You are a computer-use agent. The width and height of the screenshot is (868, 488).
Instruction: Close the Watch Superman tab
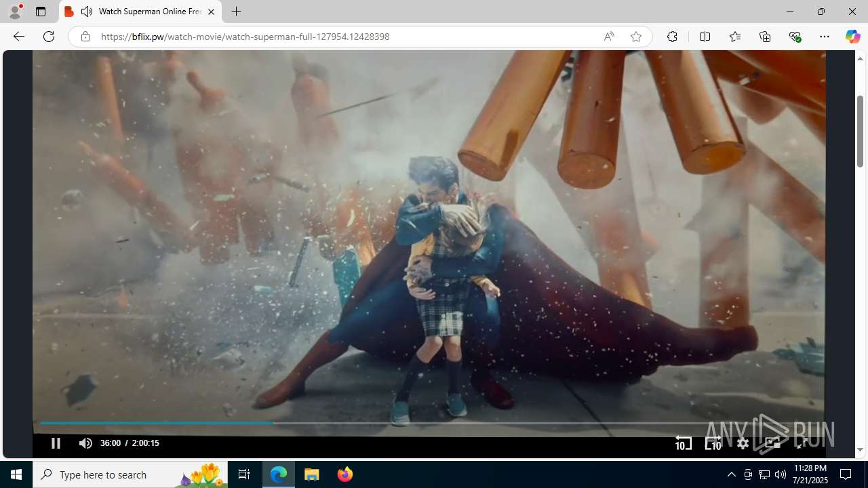[x=211, y=12]
